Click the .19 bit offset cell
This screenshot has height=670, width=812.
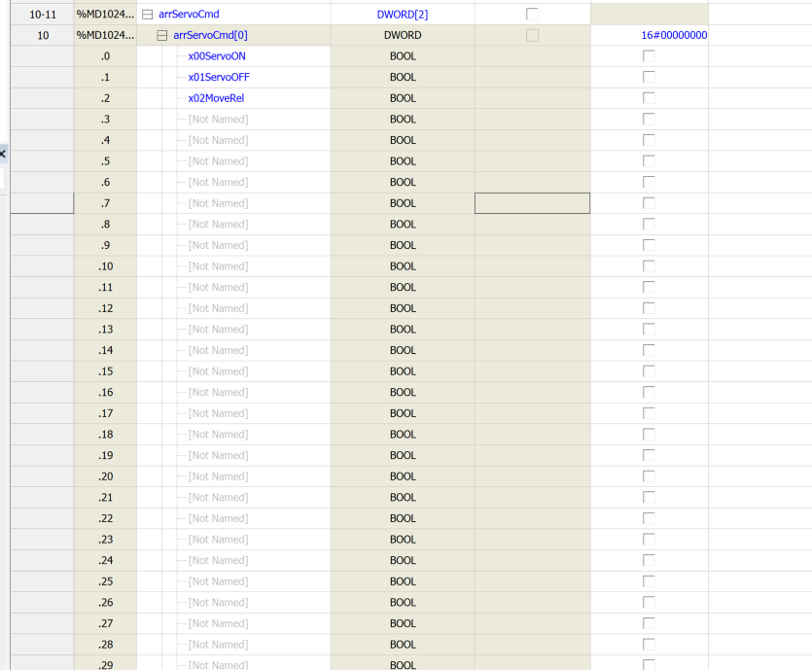[105, 455]
